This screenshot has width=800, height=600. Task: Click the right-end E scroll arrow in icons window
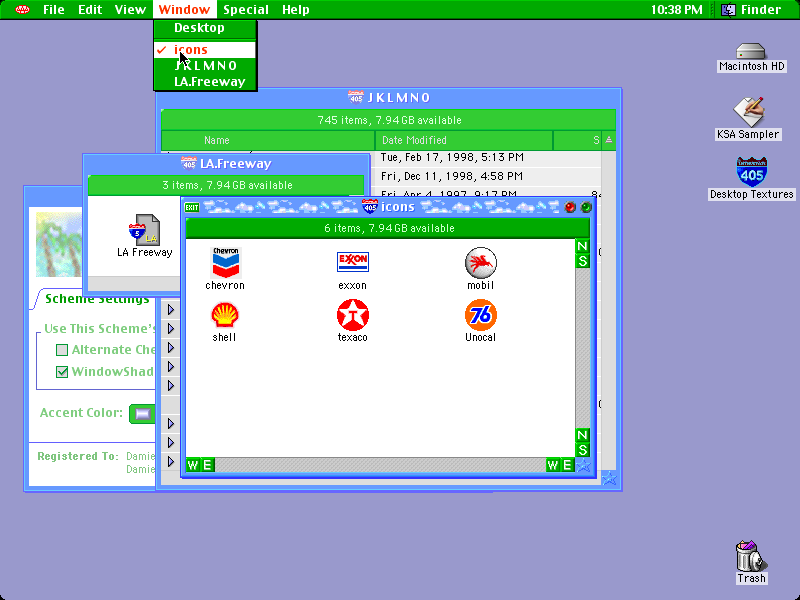(x=567, y=465)
